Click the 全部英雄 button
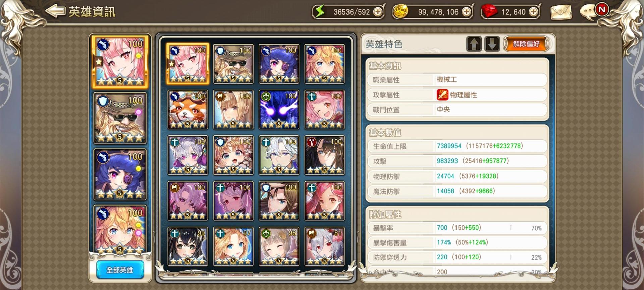The image size is (644, 290). (120, 270)
